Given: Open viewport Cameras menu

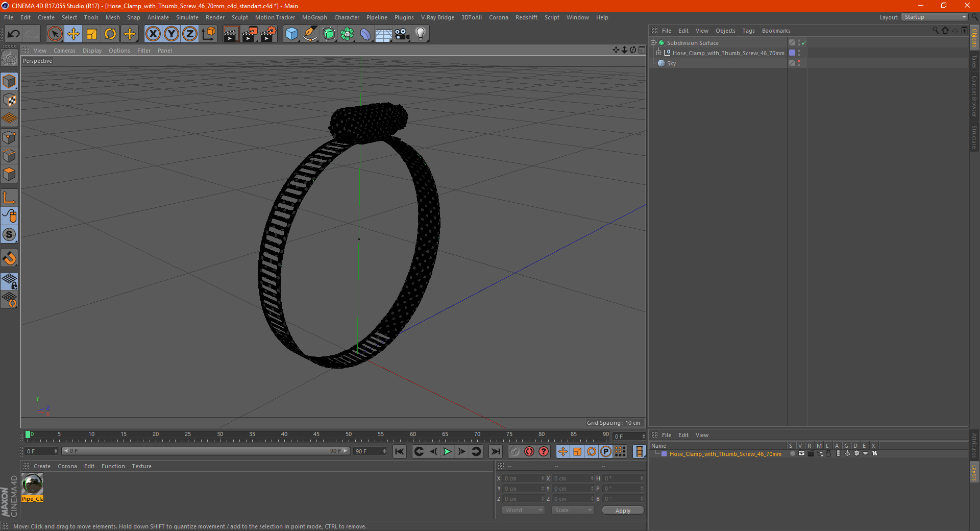Looking at the screenshot, I should click(64, 51).
